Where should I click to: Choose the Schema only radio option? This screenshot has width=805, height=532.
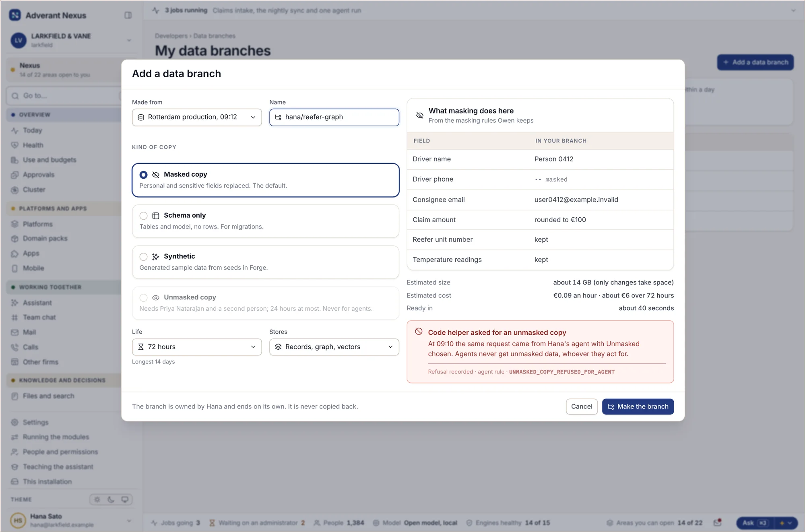(x=143, y=216)
